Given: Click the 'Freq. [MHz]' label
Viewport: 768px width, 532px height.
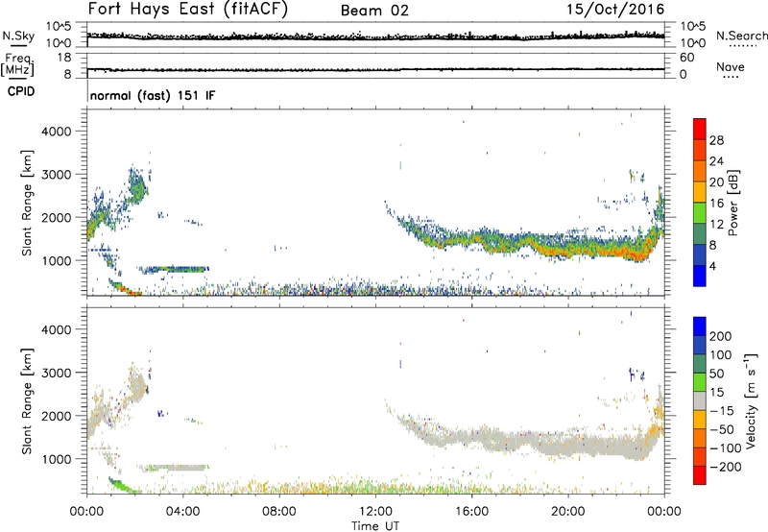Looking at the screenshot, I should (18, 65).
